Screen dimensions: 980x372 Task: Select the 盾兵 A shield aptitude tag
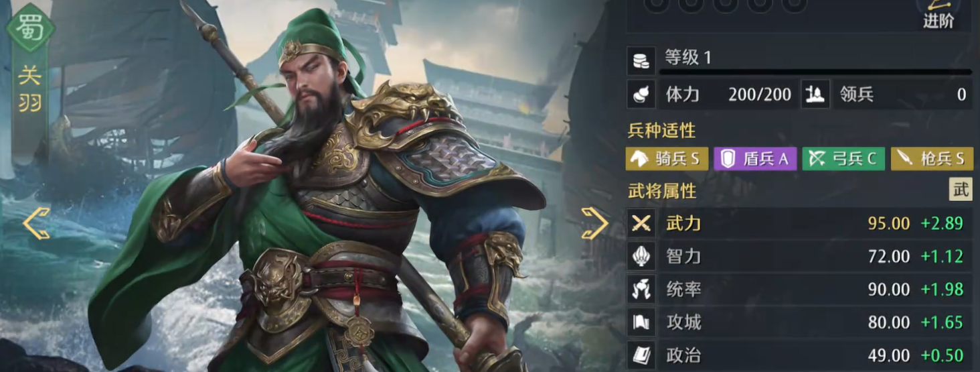(755, 158)
